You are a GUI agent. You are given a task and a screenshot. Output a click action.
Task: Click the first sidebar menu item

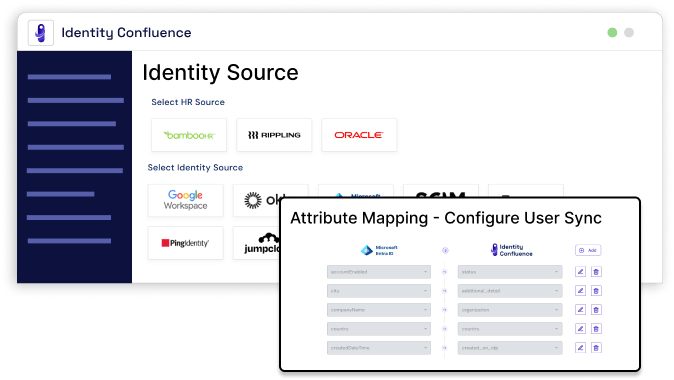coord(69,77)
